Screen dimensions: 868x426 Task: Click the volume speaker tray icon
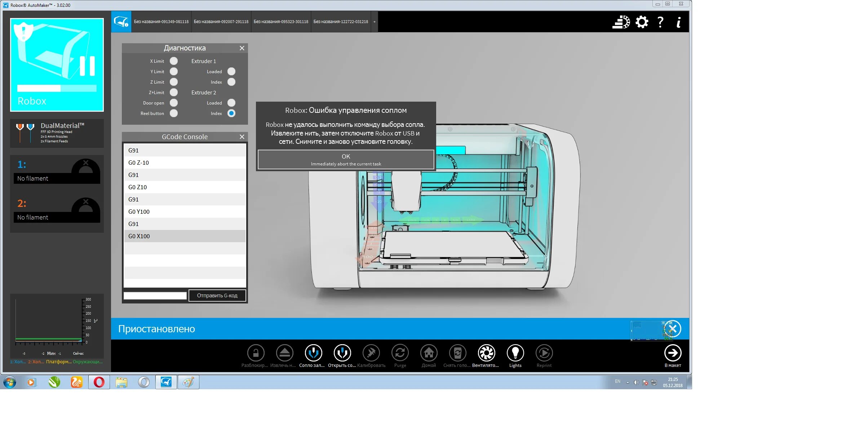click(x=636, y=382)
